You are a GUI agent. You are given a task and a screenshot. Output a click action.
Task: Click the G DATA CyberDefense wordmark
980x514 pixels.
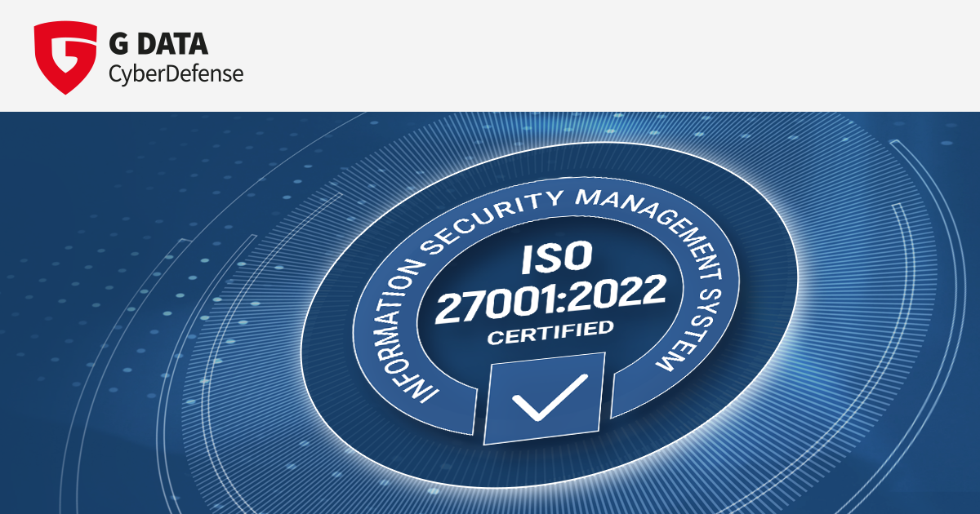click(176, 59)
